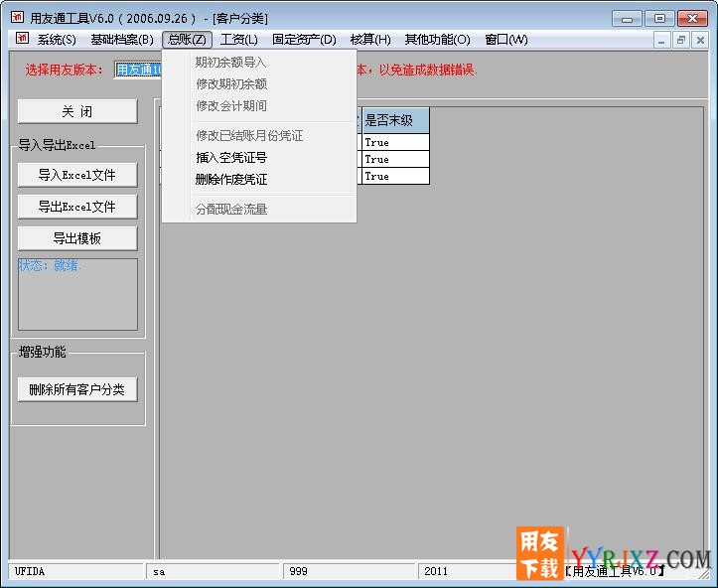Open the 窗口(W) menu
Viewport: 718px width, 588px height.
pos(506,40)
